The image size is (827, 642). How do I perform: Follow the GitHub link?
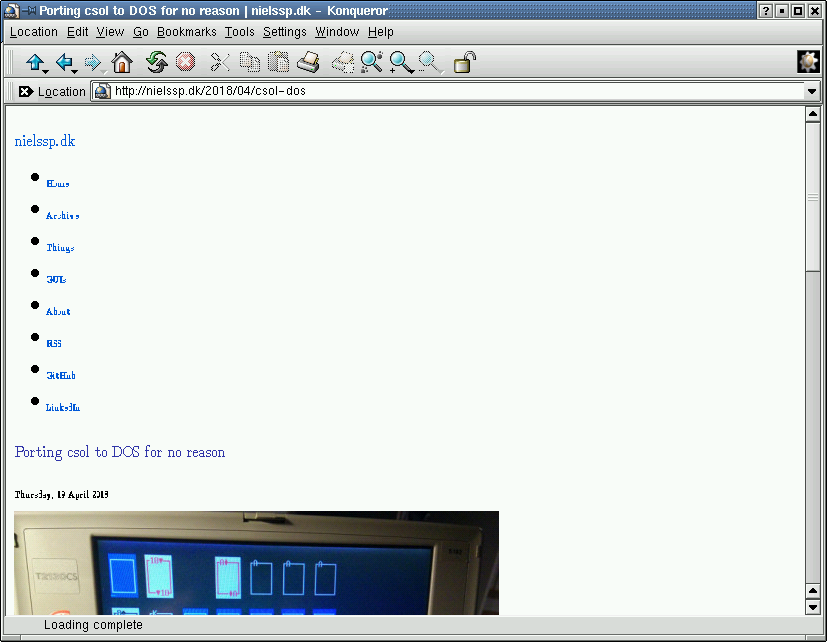coord(61,375)
